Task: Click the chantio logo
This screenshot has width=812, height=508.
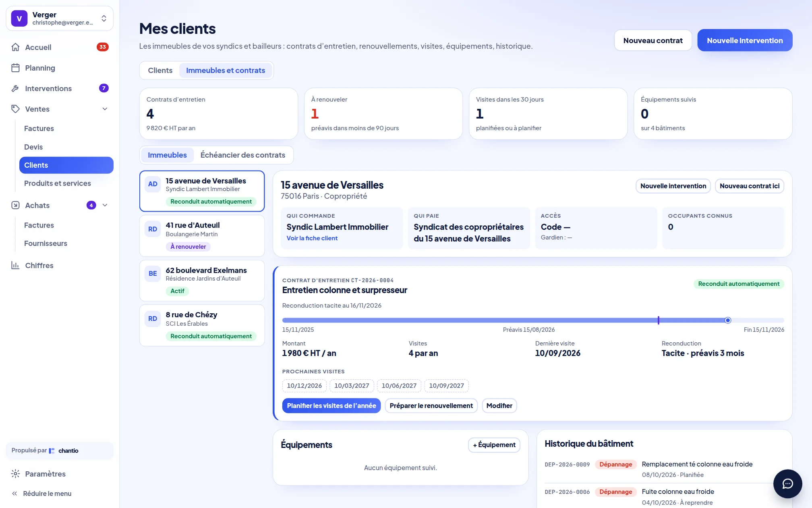Action: click(64, 451)
